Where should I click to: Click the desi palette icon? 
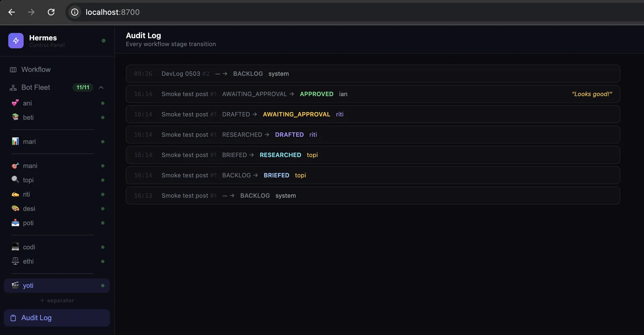(x=15, y=208)
